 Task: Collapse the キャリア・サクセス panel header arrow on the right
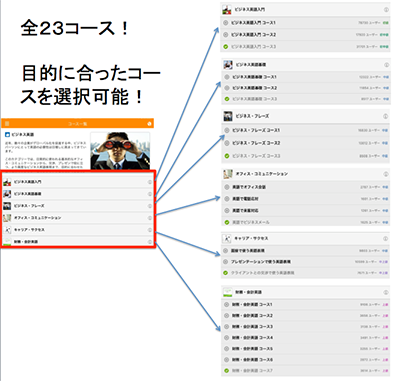[x=386, y=239]
